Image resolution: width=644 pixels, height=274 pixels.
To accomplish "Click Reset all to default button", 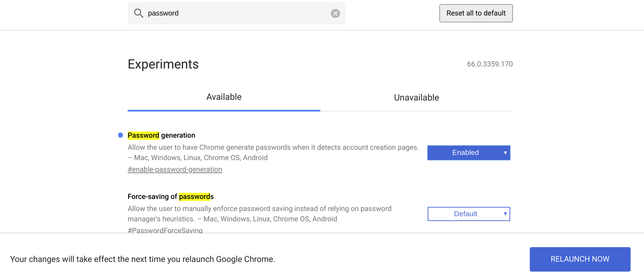I will tap(476, 13).
